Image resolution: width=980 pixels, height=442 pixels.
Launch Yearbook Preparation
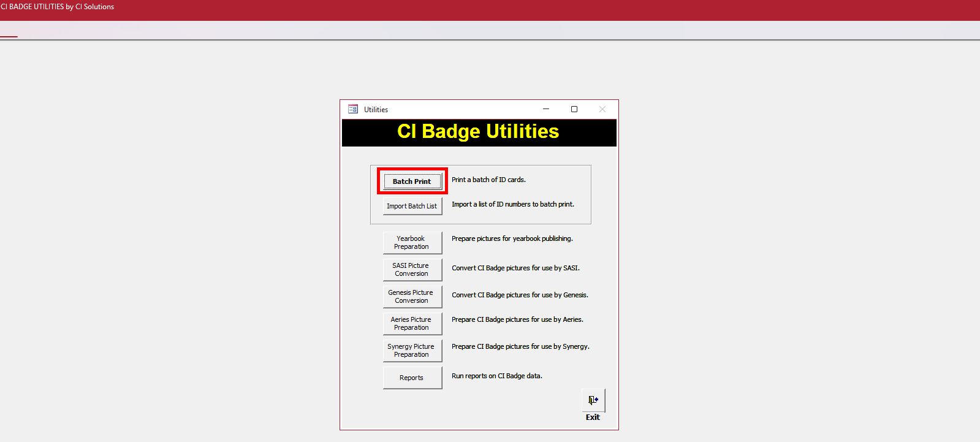pos(412,243)
